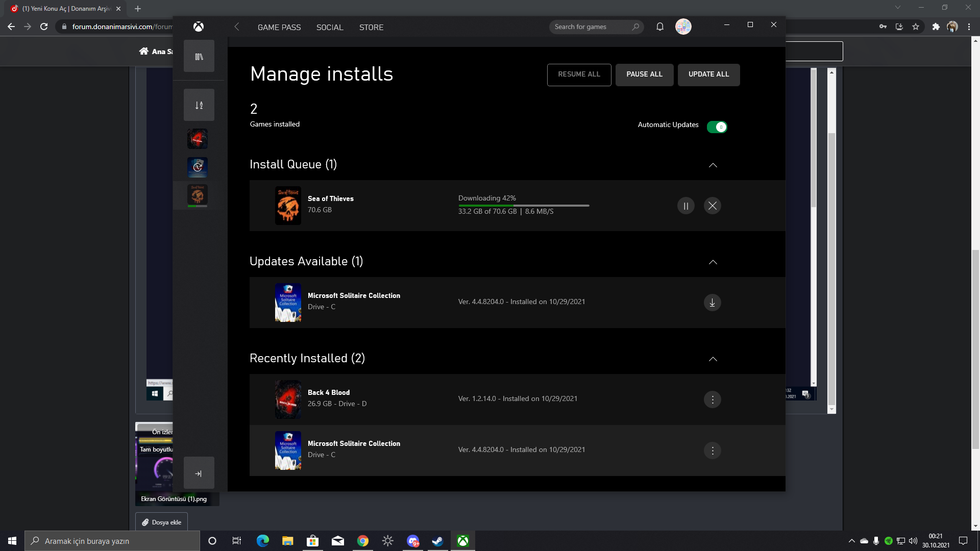Open Steam from the Windows taskbar
This screenshot has width=980, height=551.
pyautogui.click(x=437, y=541)
